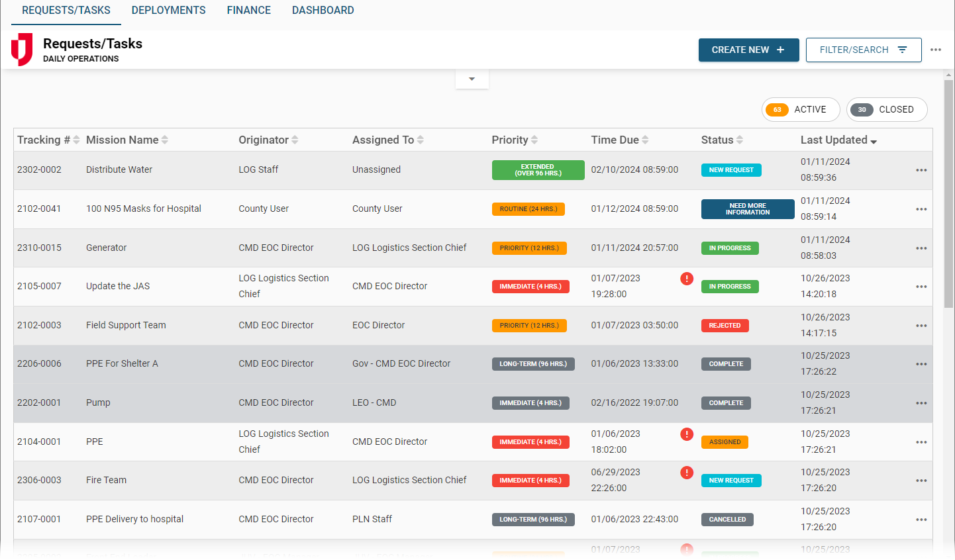Viewport: 955px width, 560px height.
Task: Open the FILTER/SEARCH panel
Action: pyautogui.click(x=864, y=50)
